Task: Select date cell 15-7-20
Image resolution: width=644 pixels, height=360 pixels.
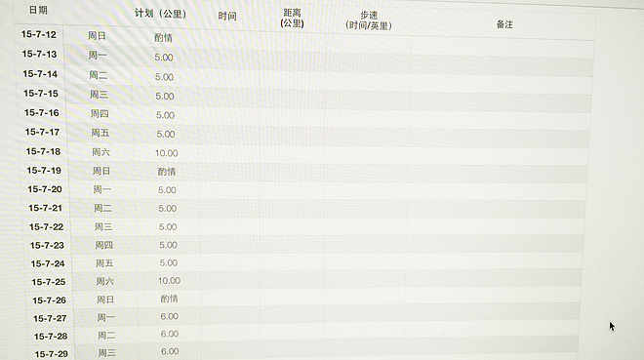Action: 45,189
